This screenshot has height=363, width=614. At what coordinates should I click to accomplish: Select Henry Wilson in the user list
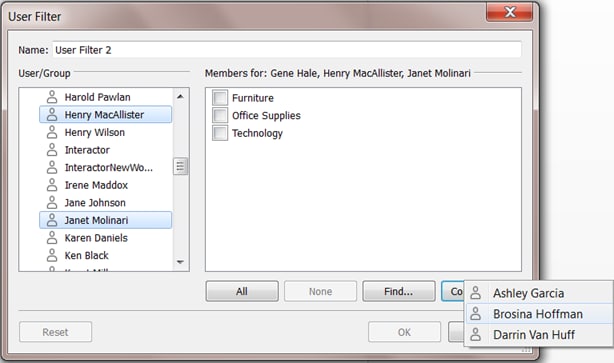[105, 132]
